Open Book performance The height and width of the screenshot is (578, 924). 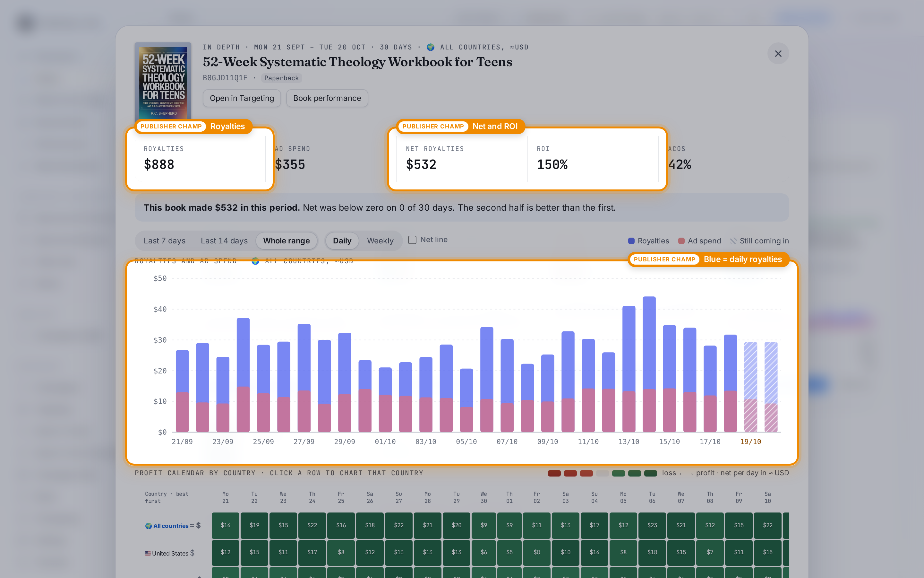(327, 98)
